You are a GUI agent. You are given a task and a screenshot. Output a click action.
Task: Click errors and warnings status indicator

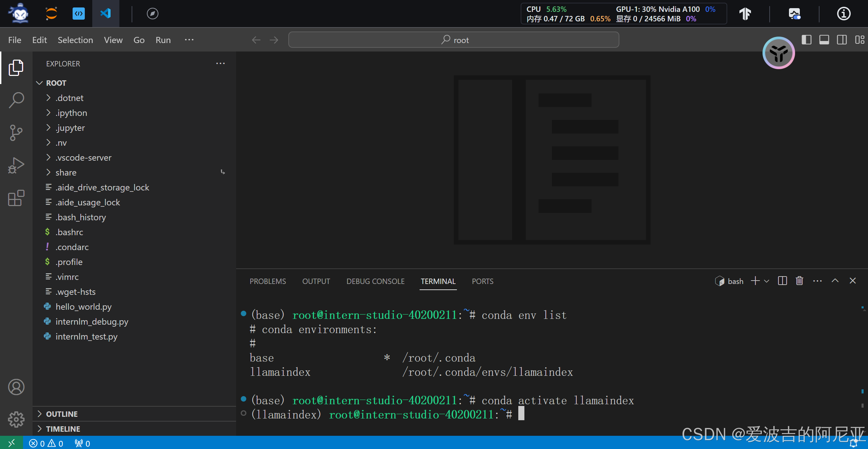(x=46, y=443)
